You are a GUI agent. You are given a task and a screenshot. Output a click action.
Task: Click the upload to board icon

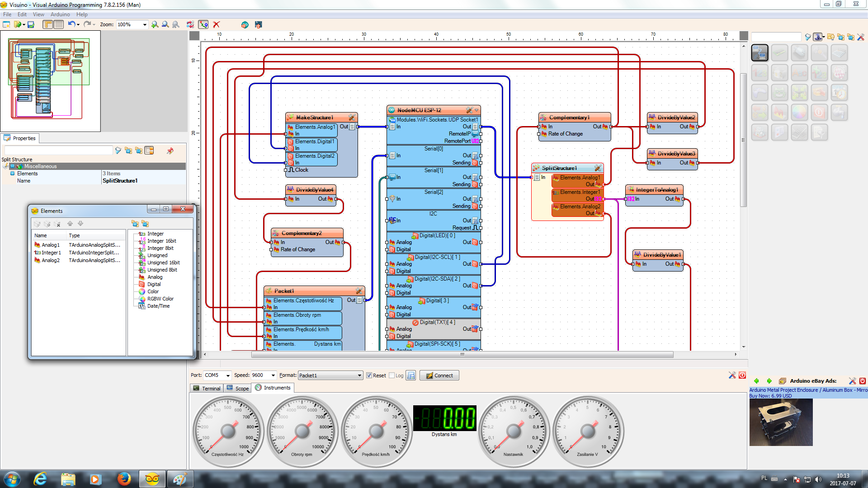258,24
